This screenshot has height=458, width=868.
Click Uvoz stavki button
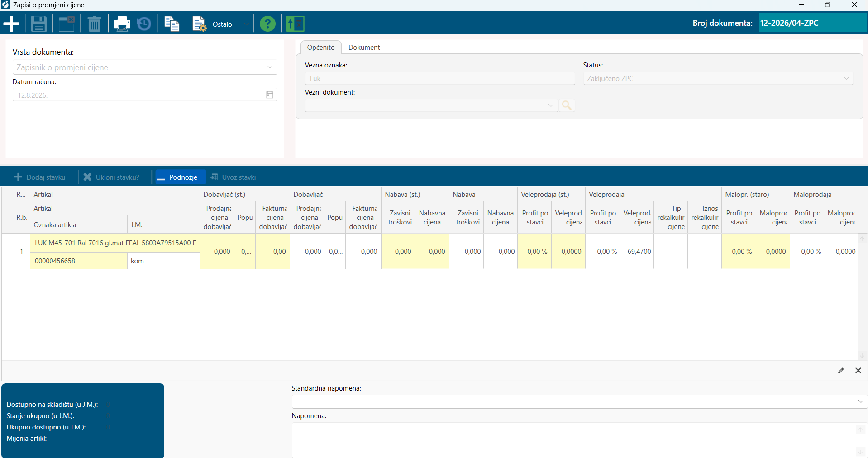tap(234, 177)
